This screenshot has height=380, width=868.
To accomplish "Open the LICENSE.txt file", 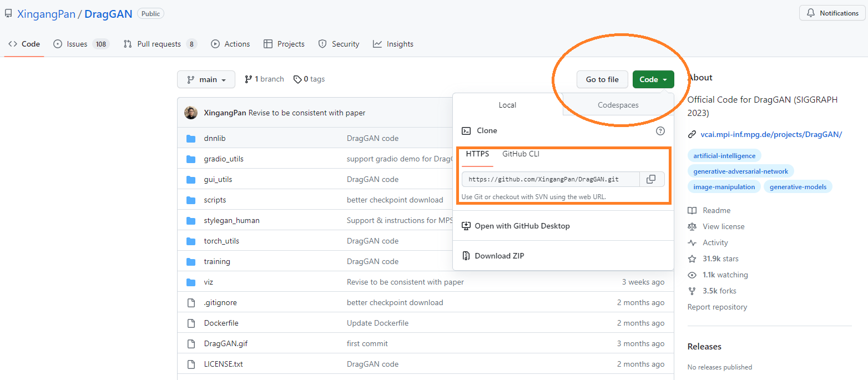I will coord(223,364).
